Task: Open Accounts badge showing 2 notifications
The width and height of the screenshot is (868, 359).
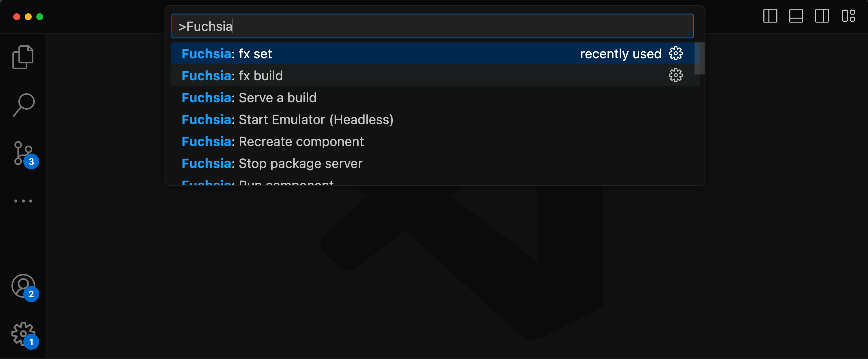Action: (x=31, y=294)
